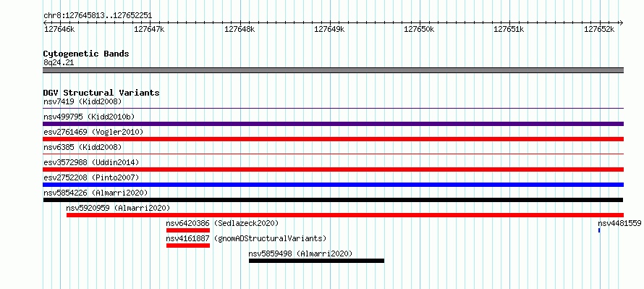644x289 pixels.
Task: Click the Cytogenetic Bands track title
Action: tap(86, 54)
